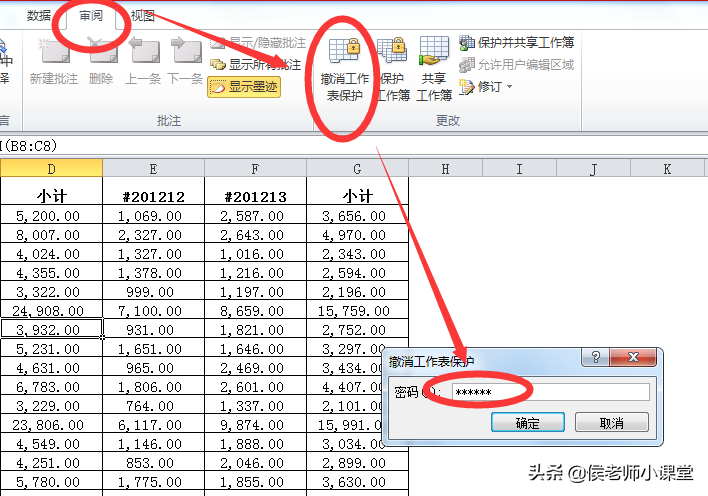Click Allow Users to Edit Ranges (允许用户编辑区域)
Image resolution: width=708 pixels, height=496 pixels.
point(517,65)
